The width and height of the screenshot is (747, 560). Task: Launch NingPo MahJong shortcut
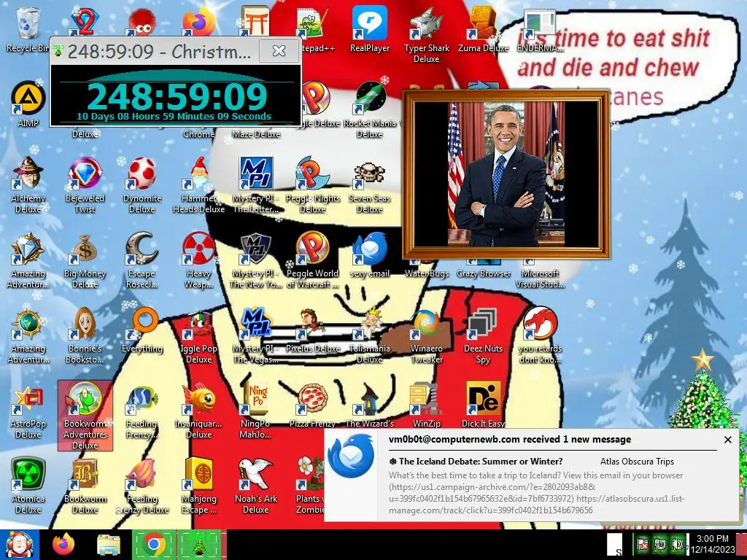click(256, 411)
